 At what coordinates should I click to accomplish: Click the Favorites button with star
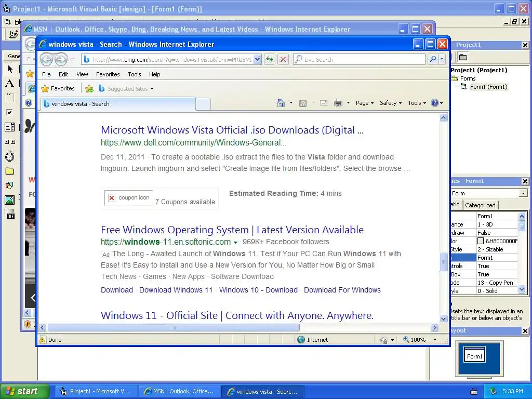click(x=58, y=88)
